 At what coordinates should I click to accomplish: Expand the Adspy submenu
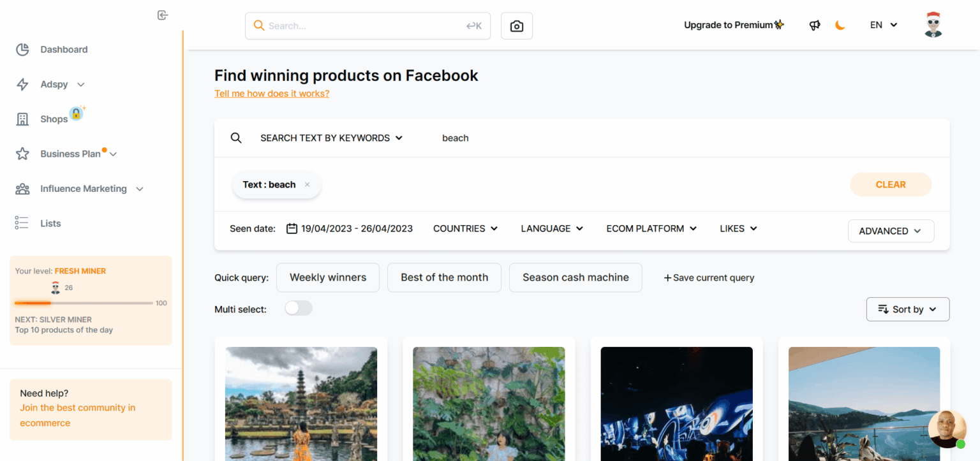coord(81,84)
